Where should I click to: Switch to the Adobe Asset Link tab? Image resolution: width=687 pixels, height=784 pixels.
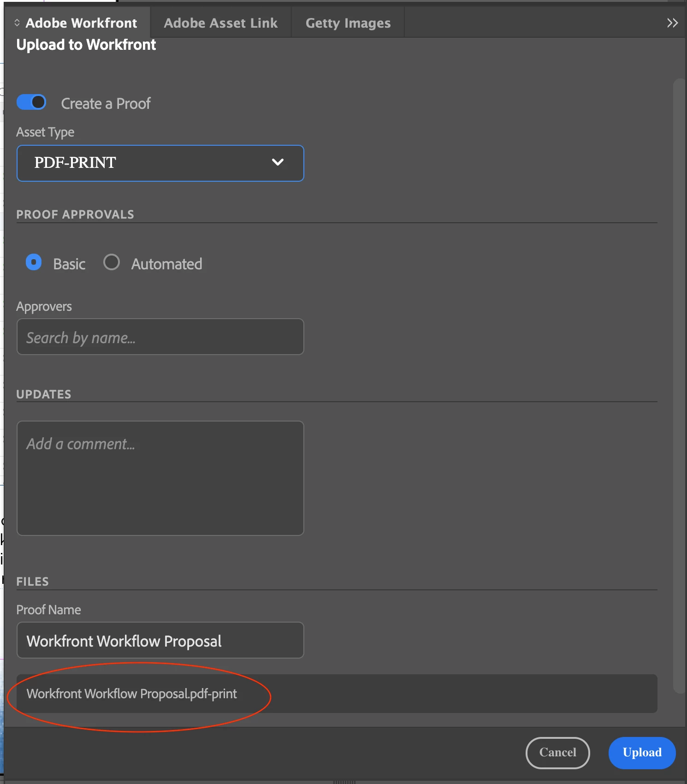[221, 23]
